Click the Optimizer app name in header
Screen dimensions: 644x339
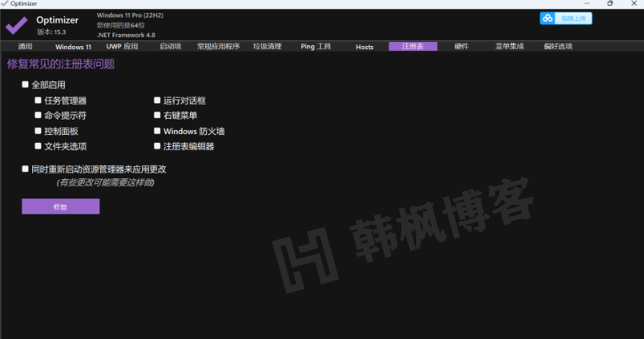pos(57,19)
